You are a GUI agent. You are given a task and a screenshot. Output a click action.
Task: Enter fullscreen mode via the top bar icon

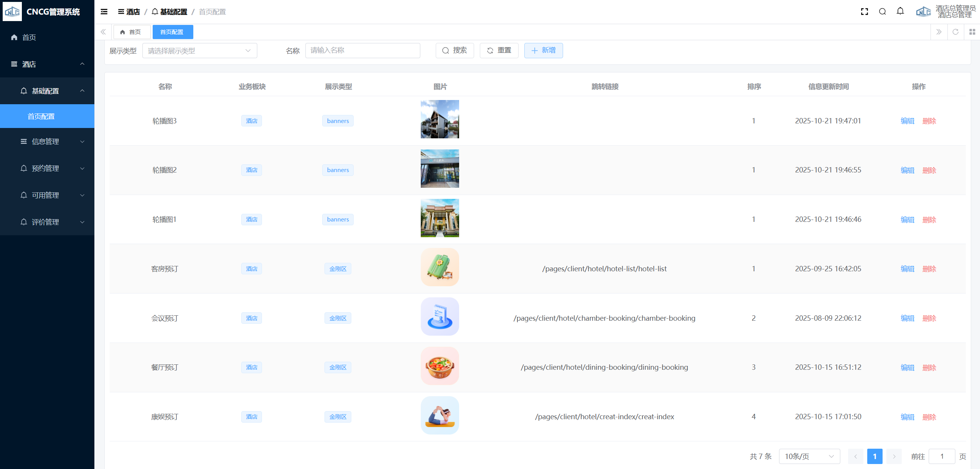pos(864,12)
